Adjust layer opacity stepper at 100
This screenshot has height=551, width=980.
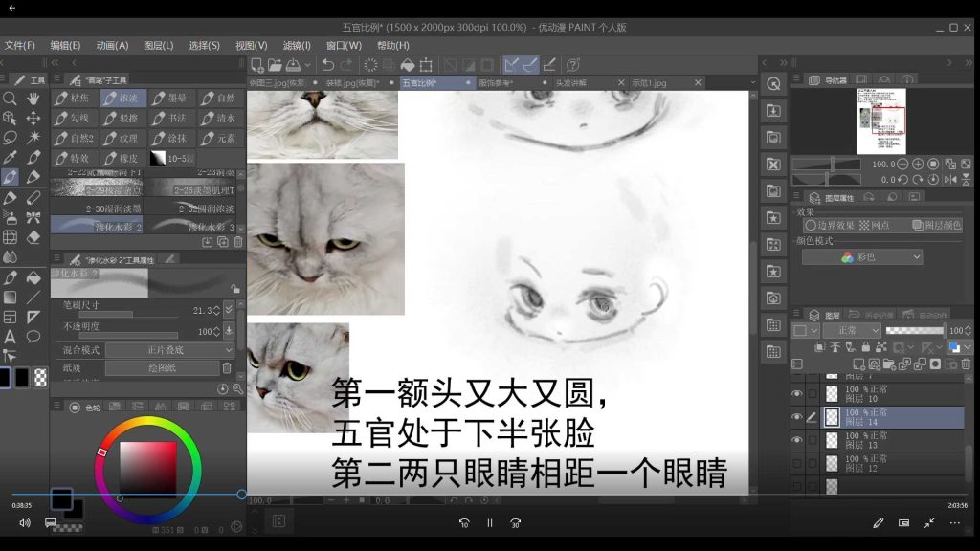click(x=968, y=330)
